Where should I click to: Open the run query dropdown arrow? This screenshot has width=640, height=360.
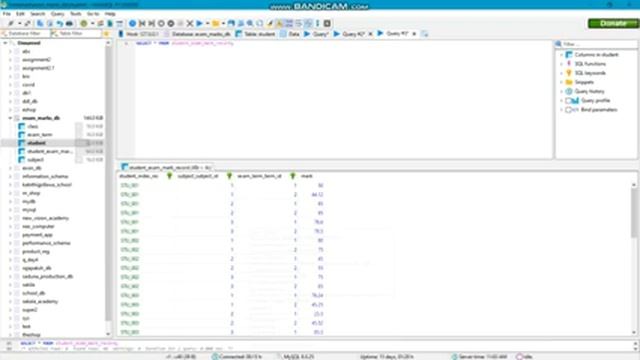(207, 24)
